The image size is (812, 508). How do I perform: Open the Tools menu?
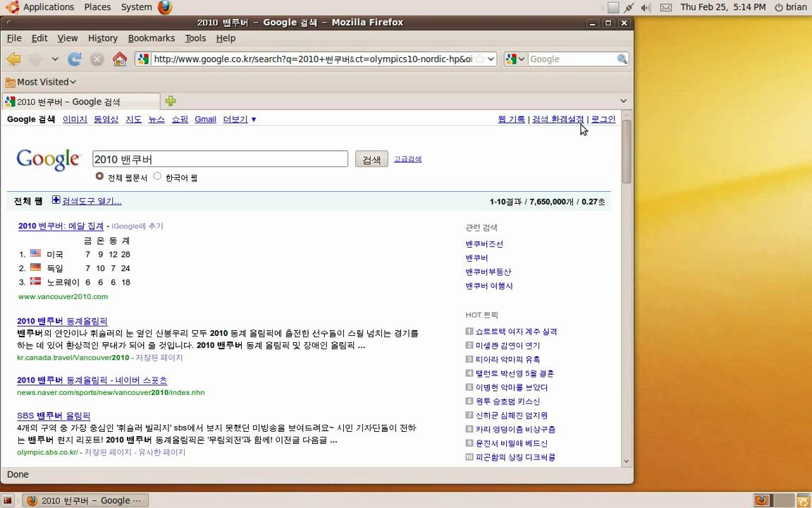[195, 38]
